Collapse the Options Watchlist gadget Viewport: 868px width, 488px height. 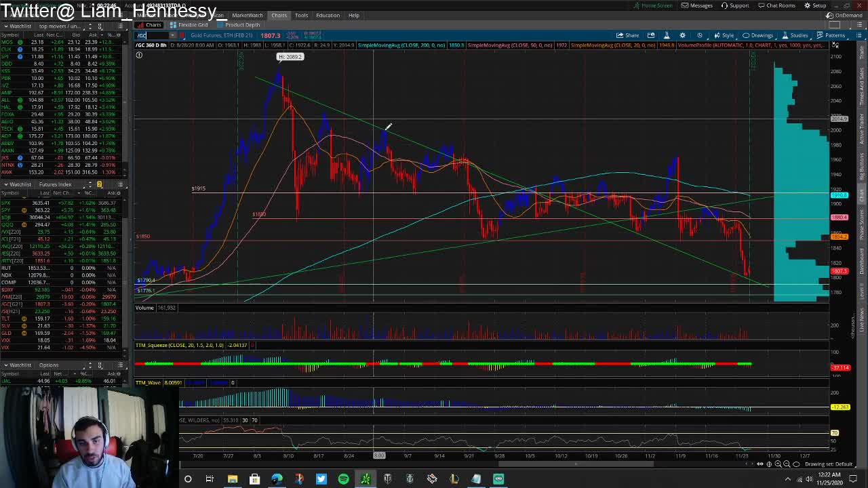click(5, 365)
